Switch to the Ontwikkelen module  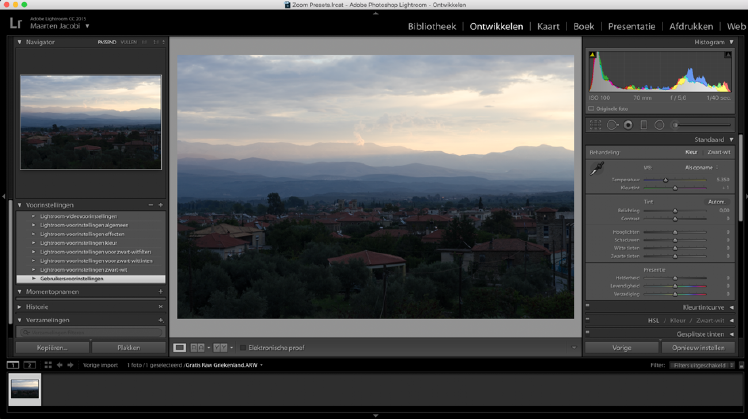tap(496, 26)
